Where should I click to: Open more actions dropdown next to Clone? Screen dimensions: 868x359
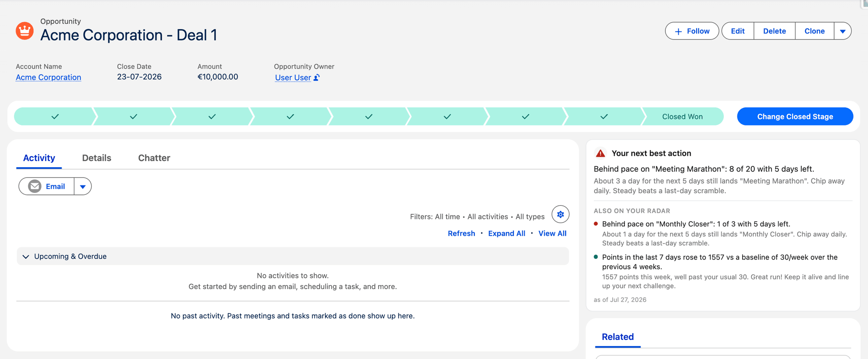click(x=842, y=31)
